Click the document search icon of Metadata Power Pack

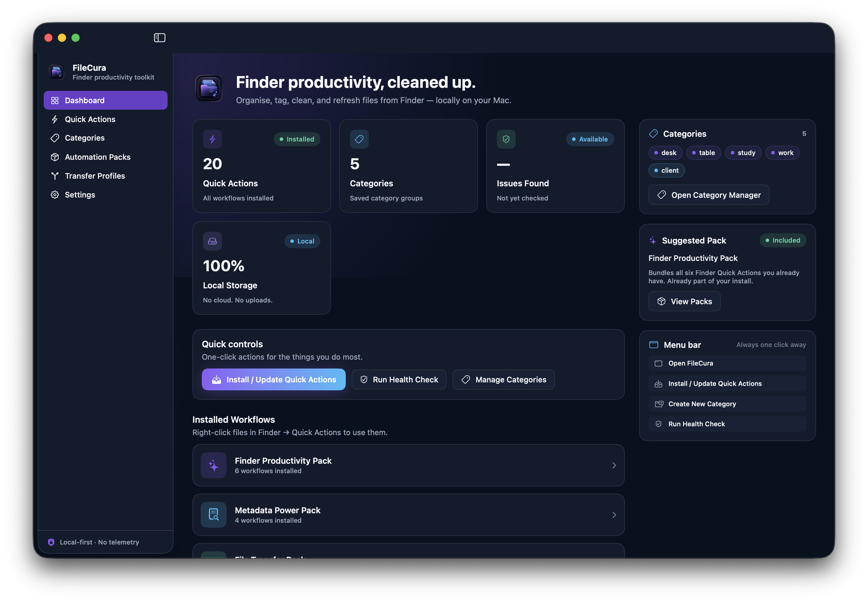(214, 515)
